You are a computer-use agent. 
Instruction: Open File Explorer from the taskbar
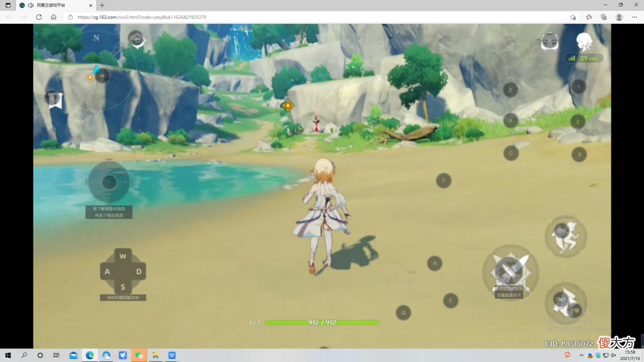(x=155, y=355)
